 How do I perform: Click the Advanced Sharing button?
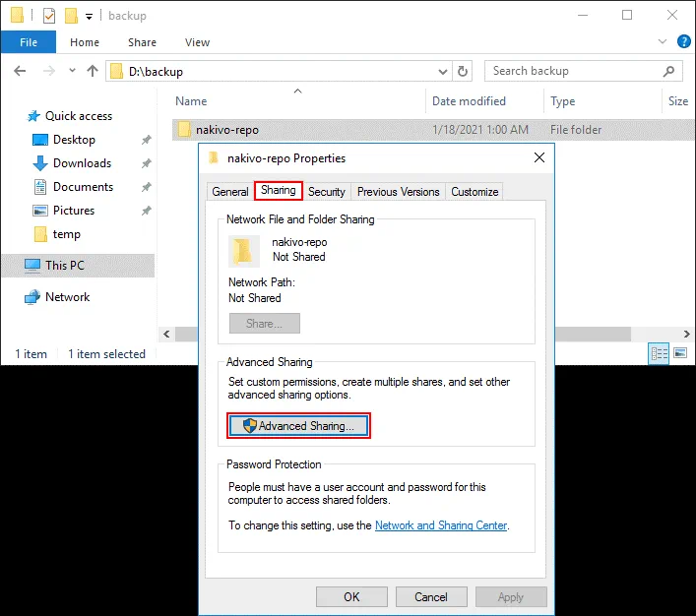[x=298, y=426]
